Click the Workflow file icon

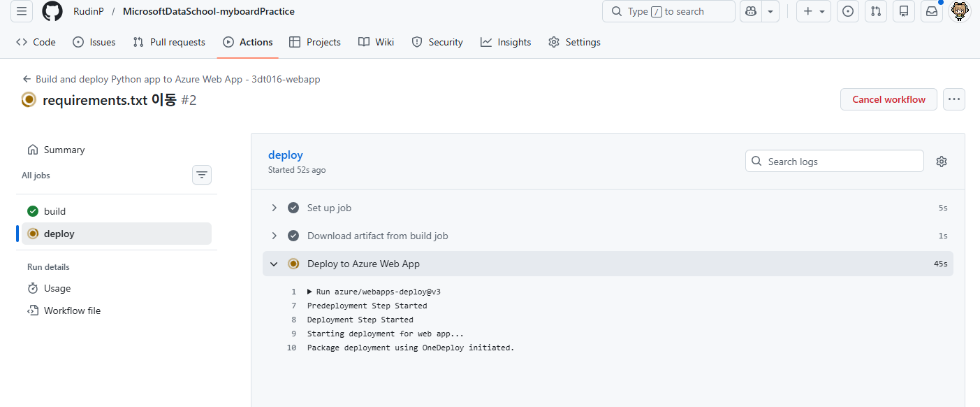tap(33, 310)
